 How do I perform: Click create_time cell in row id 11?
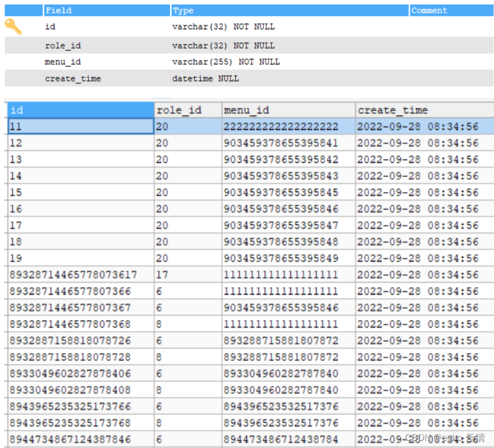tap(425, 126)
